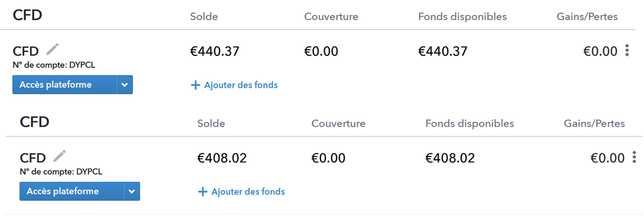Click Ajouter des fonds under the €440.37 balance

[x=241, y=85]
